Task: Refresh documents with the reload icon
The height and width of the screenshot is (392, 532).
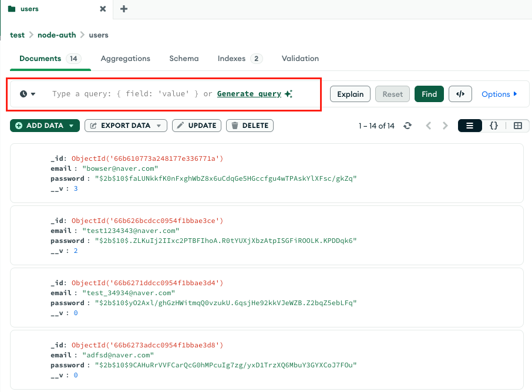Action: 408,126
